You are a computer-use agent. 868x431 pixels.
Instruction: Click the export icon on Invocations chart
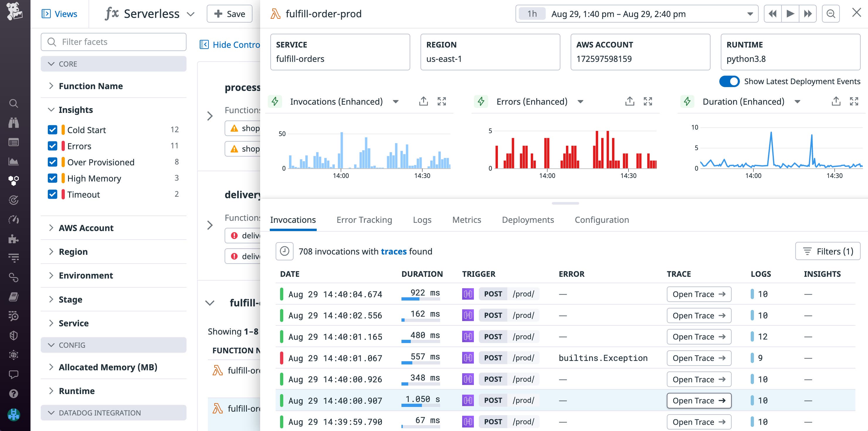pyautogui.click(x=423, y=101)
